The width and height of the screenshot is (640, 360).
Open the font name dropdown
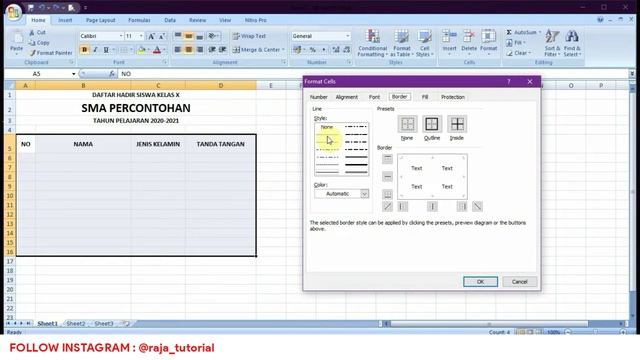[121, 36]
